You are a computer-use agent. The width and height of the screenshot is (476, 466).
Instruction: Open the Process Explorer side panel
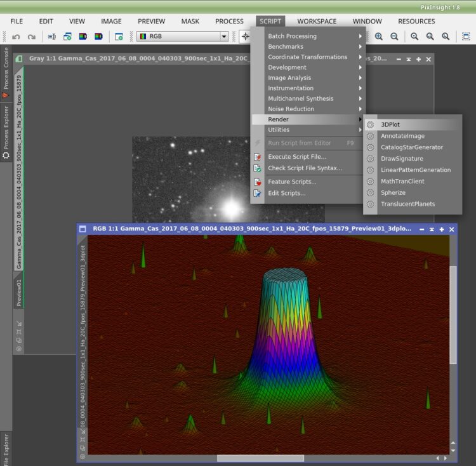point(6,132)
